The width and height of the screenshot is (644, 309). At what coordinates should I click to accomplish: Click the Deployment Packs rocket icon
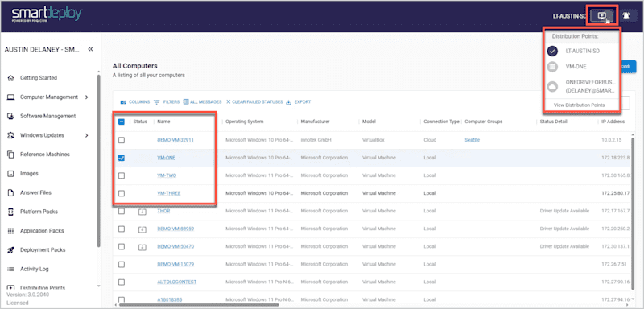click(11, 250)
